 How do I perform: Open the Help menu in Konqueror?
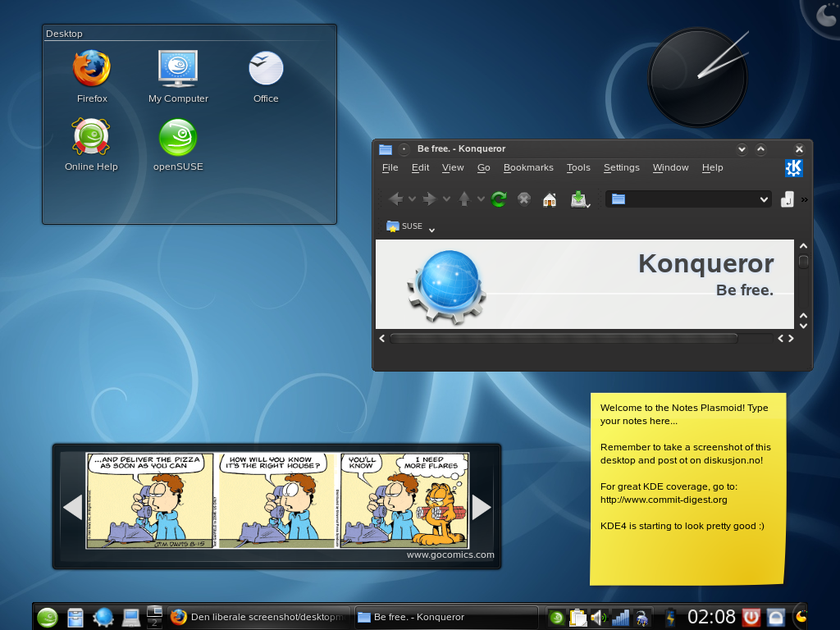point(713,167)
